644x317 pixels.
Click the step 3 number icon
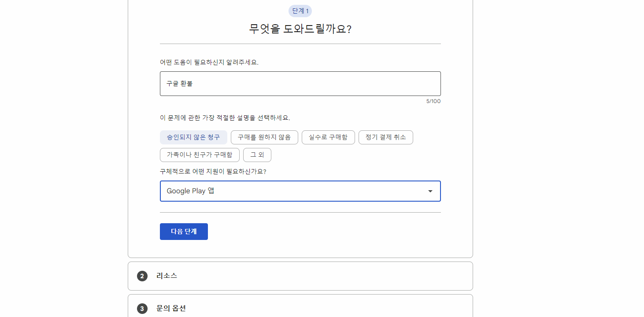pos(142,308)
